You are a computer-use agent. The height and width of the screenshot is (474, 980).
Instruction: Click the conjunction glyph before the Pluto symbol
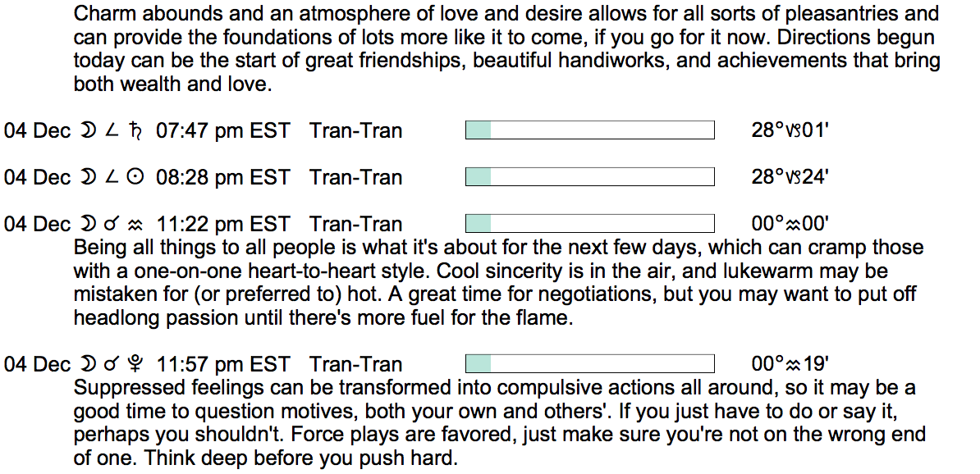[x=112, y=364]
